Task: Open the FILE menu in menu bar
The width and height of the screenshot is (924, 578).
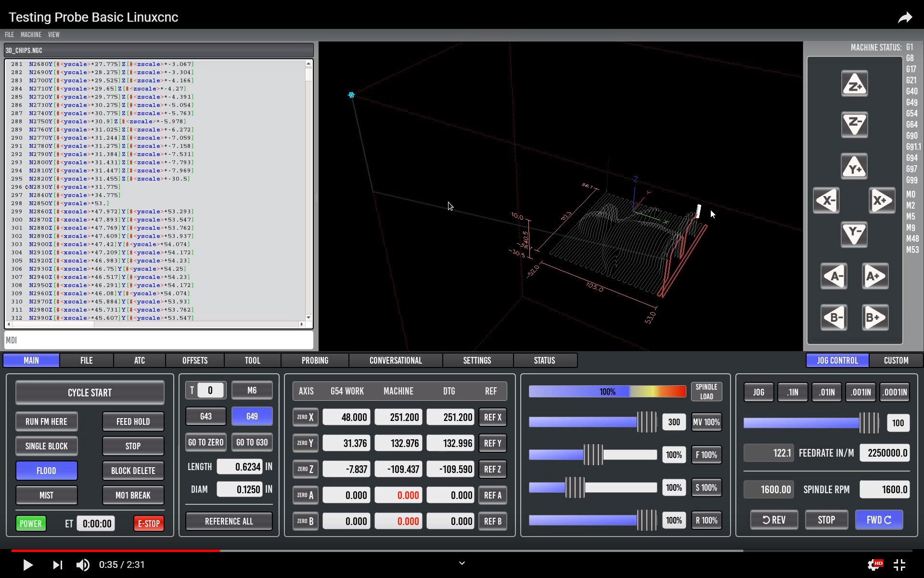Action: 9,35
